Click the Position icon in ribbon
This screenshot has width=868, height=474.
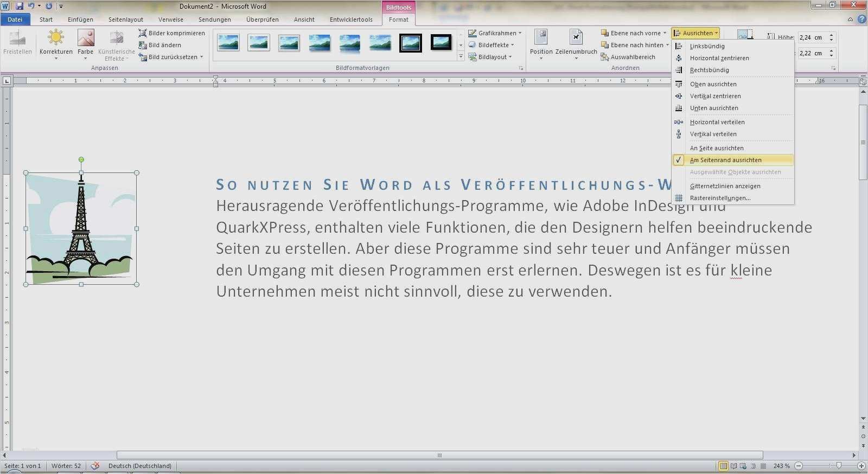tap(541, 38)
